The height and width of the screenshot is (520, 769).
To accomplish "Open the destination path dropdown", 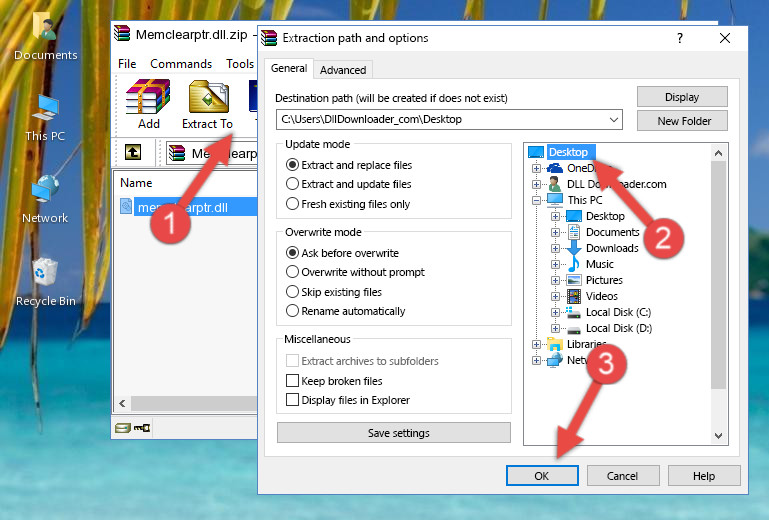I will [614, 119].
